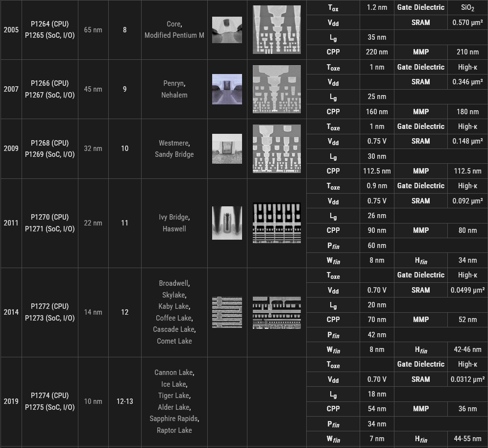Click the Ice Lake microarchitecture name

[174, 384]
